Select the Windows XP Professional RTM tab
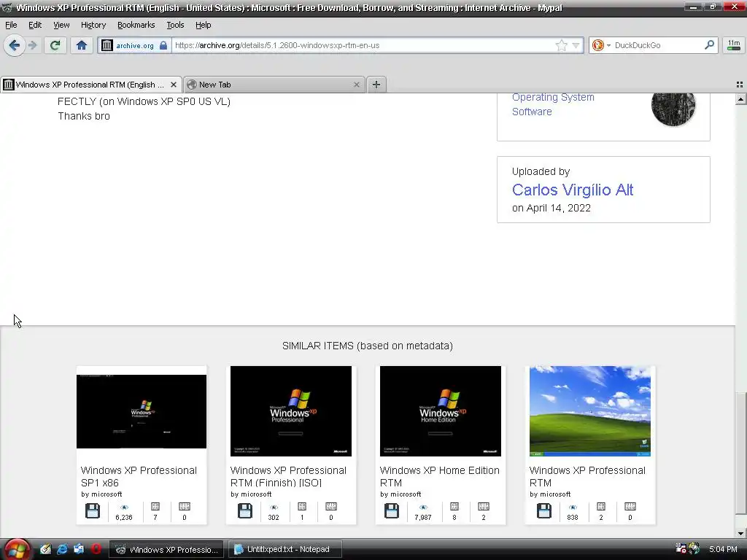The width and height of the screenshot is (747, 560). click(90, 85)
